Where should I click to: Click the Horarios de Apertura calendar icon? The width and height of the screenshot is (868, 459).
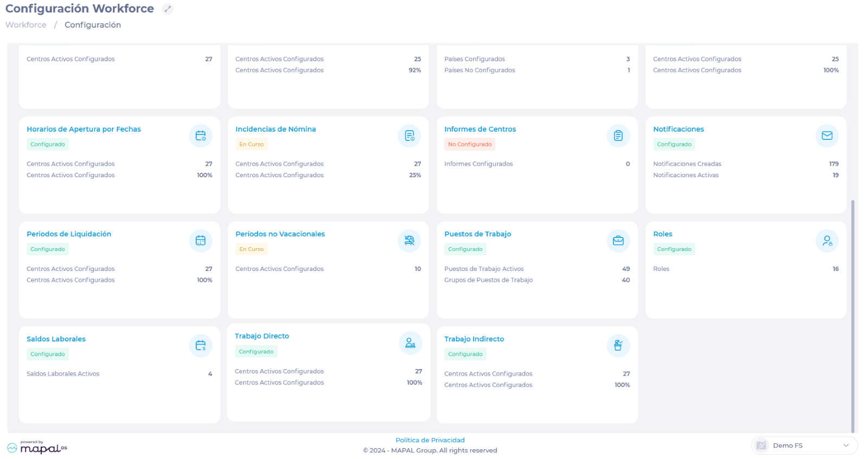tap(200, 135)
